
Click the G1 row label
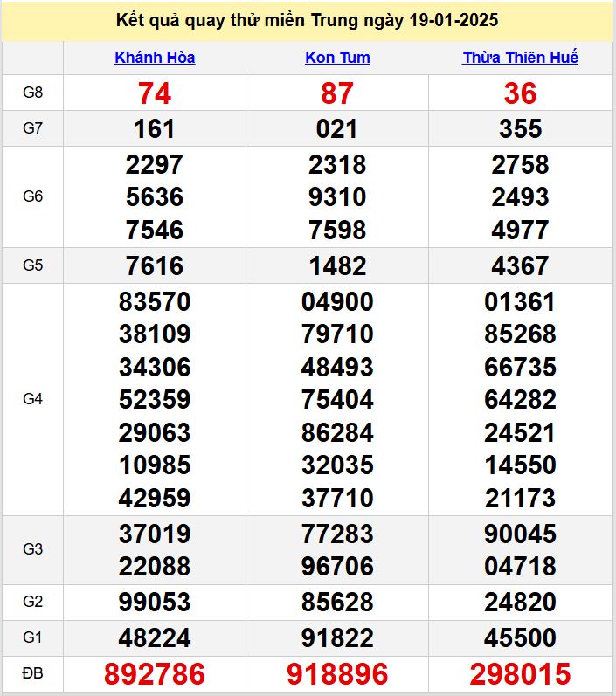tap(32, 637)
